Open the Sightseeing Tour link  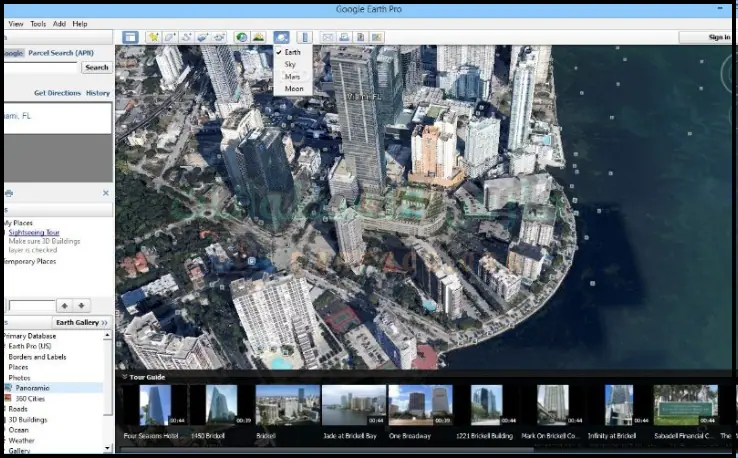pyautogui.click(x=34, y=232)
